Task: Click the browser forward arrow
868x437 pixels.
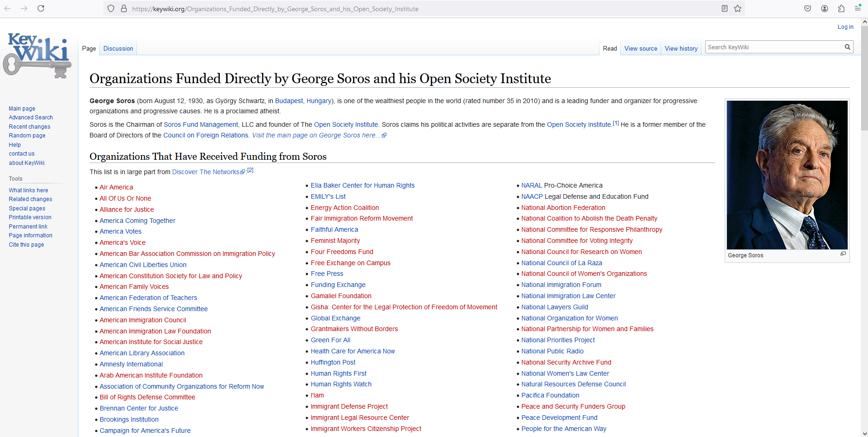Action: (x=24, y=8)
